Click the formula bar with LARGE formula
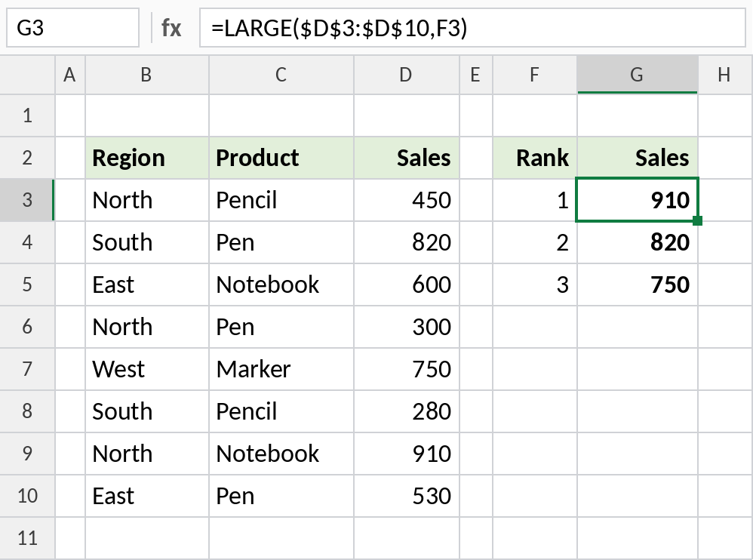The height and width of the screenshot is (560, 753). point(472,28)
